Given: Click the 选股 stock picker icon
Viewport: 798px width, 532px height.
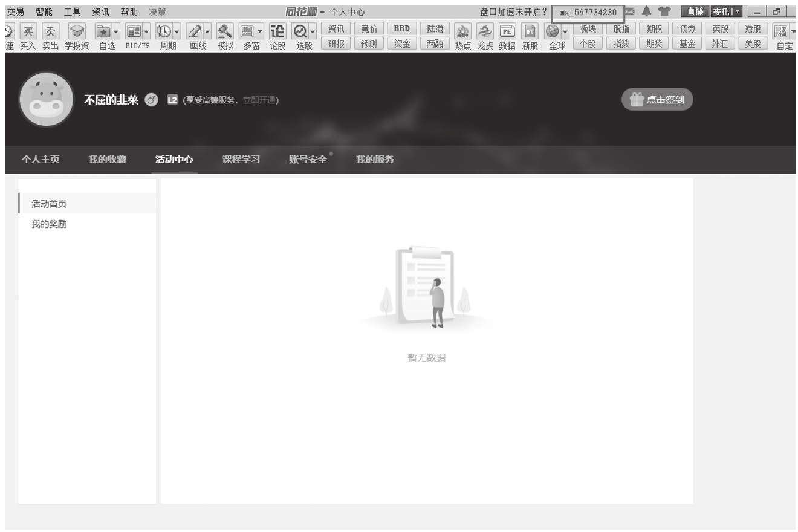Looking at the screenshot, I should tap(300, 31).
